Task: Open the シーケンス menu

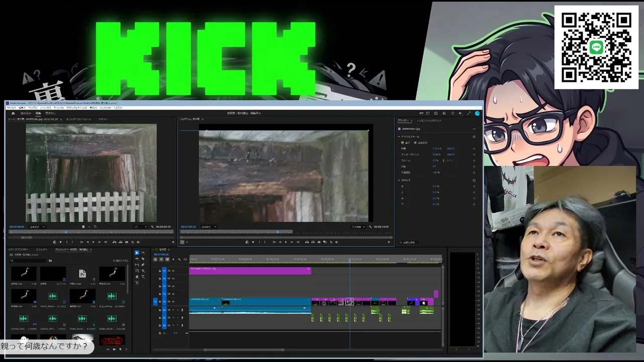Action: click(46, 108)
